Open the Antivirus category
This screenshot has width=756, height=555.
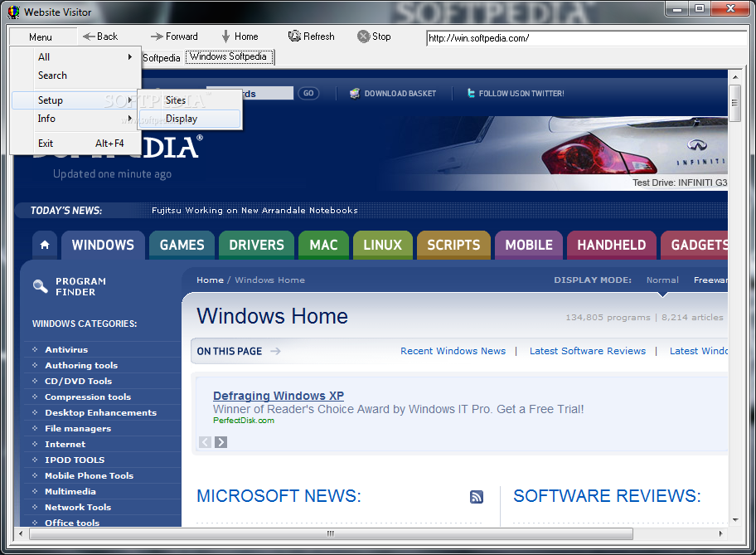point(66,349)
